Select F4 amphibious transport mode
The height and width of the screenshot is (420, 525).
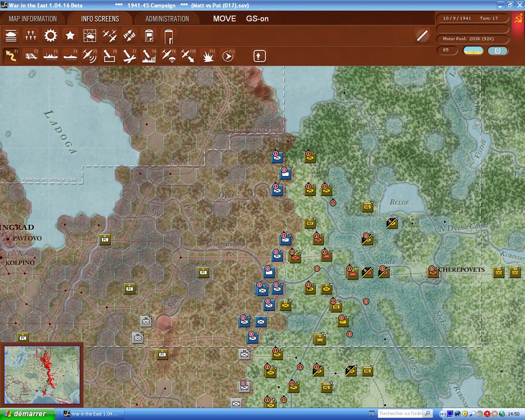[x=70, y=56]
